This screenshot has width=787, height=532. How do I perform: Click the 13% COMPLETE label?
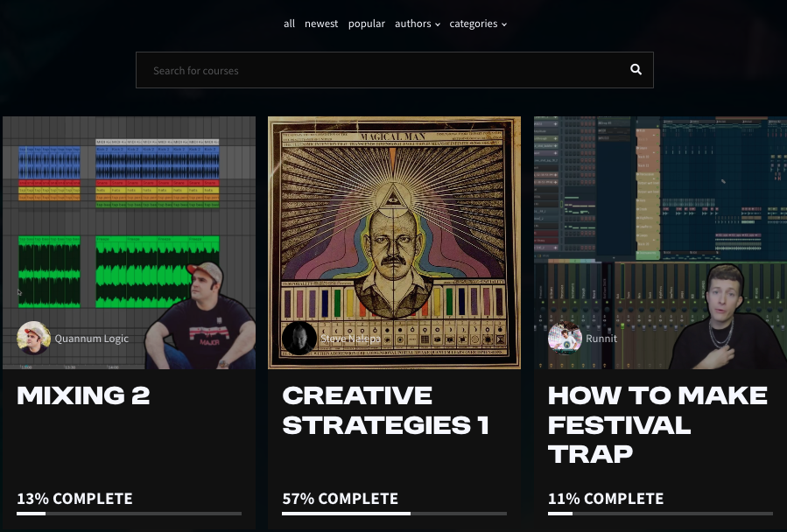74,499
